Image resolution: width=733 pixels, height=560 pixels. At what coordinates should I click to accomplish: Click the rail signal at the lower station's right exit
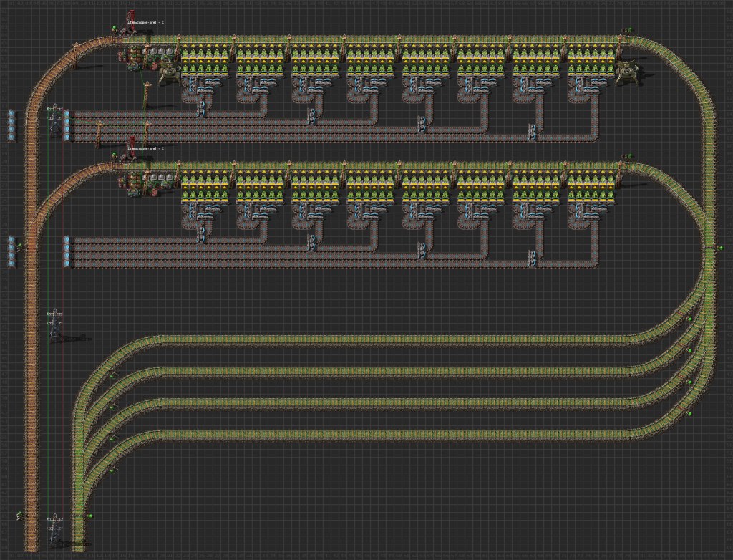point(626,156)
